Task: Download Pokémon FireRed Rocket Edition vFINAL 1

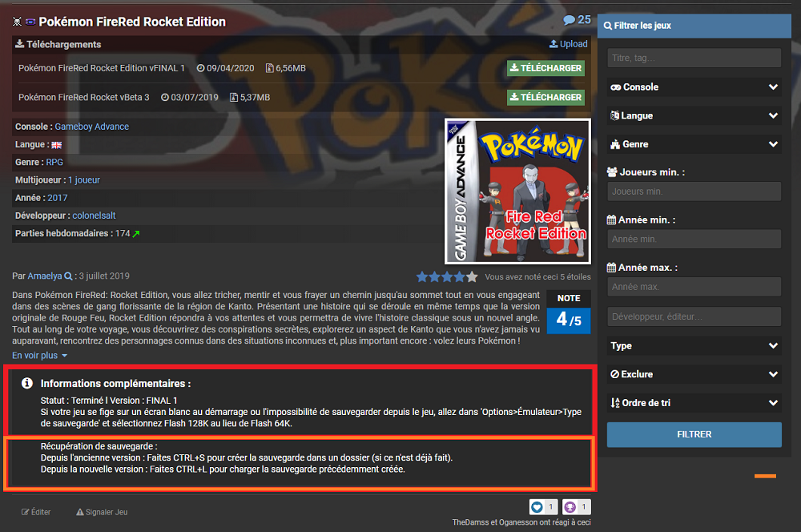Action: [545, 68]
